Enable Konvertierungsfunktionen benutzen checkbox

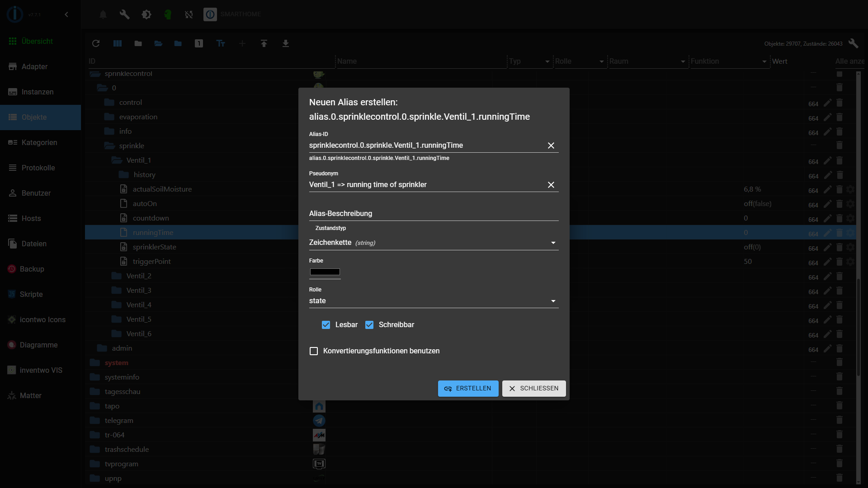[314, 351]
